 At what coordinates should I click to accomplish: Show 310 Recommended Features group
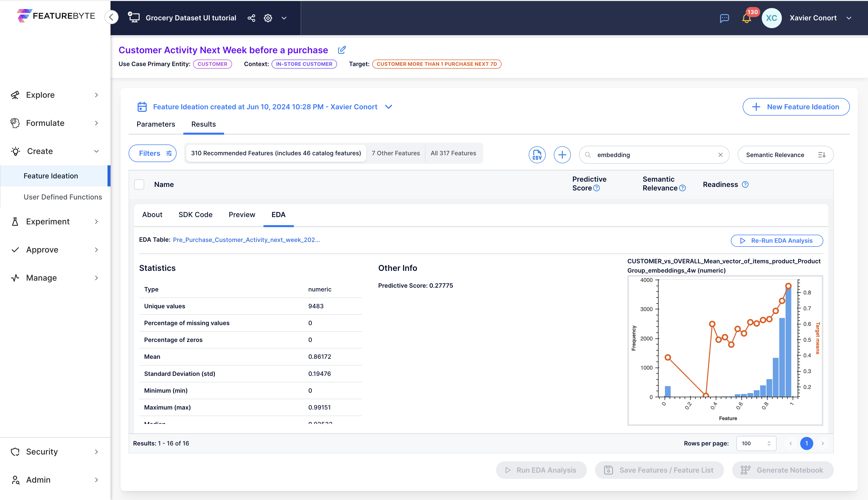[276, 153]
